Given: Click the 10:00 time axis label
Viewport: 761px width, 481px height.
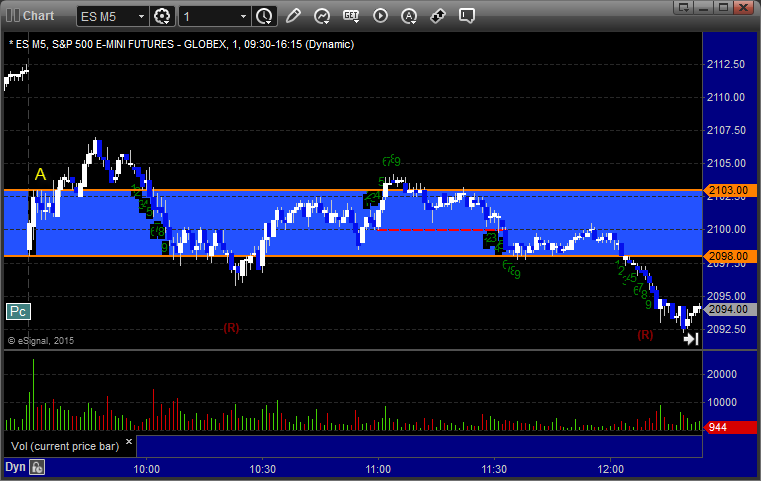Looking at the screenshot, I should (x=147, y=469).
